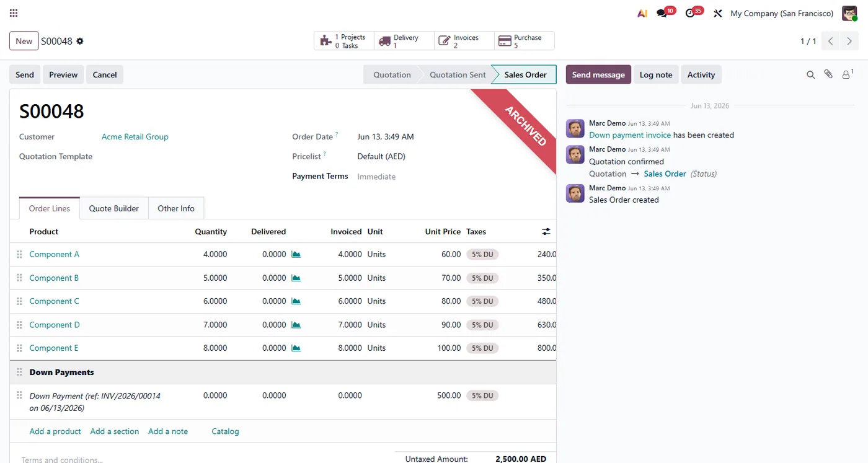Open the Component A product link

pyautogui.click(x=55, y=255)
